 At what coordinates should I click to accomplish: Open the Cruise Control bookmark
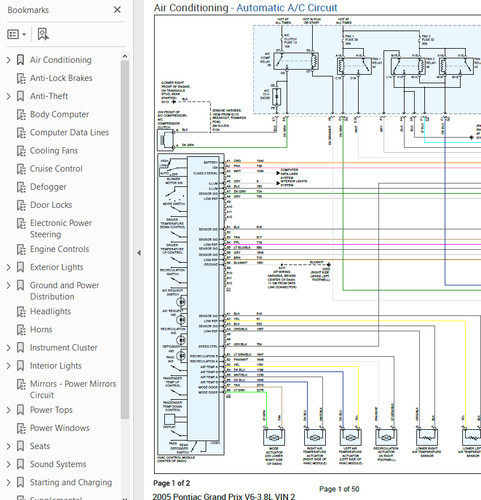point(56,169)
